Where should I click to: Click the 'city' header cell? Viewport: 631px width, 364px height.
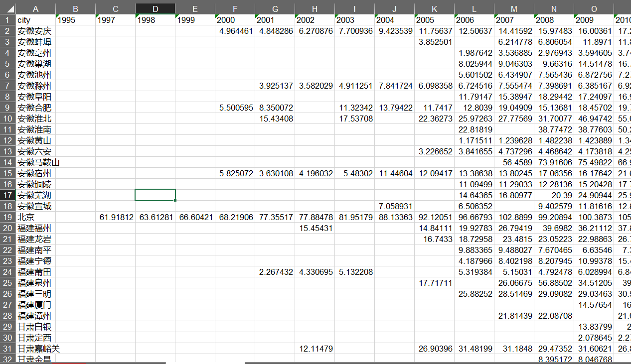point(35,20)
